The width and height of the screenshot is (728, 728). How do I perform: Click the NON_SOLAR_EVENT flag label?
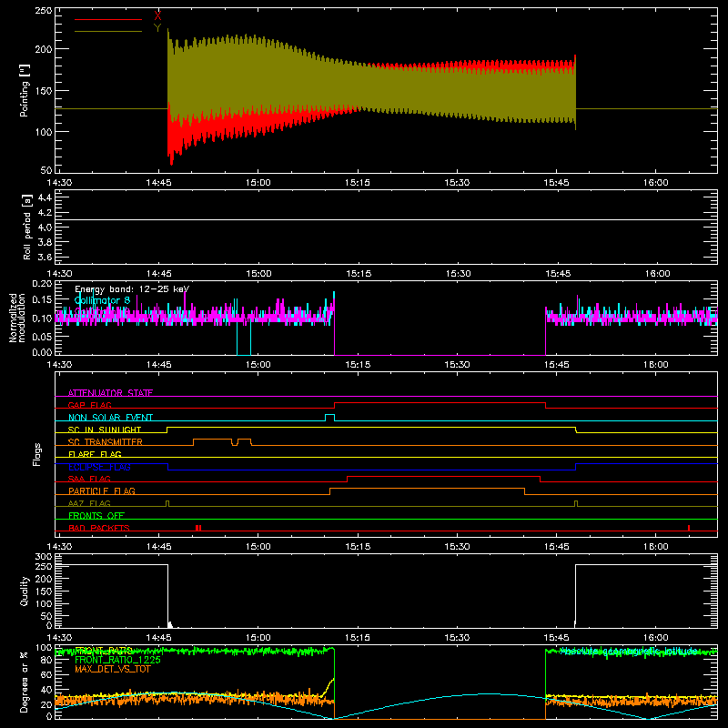point(110,418)
